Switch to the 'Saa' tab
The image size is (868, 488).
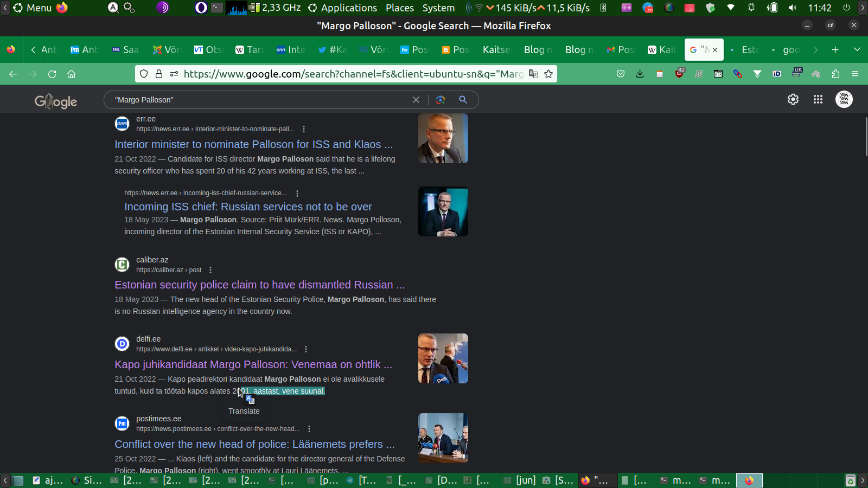coord(125,50)
